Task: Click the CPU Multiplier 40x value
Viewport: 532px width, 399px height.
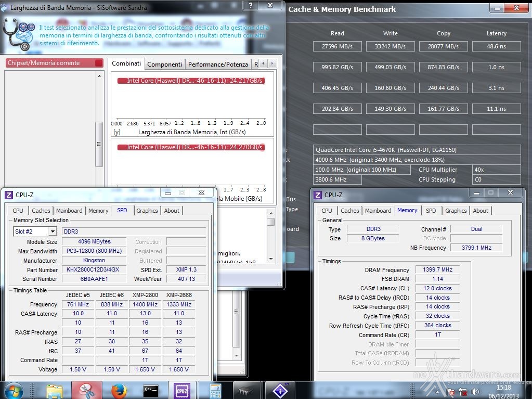Action: coord(496,170)
